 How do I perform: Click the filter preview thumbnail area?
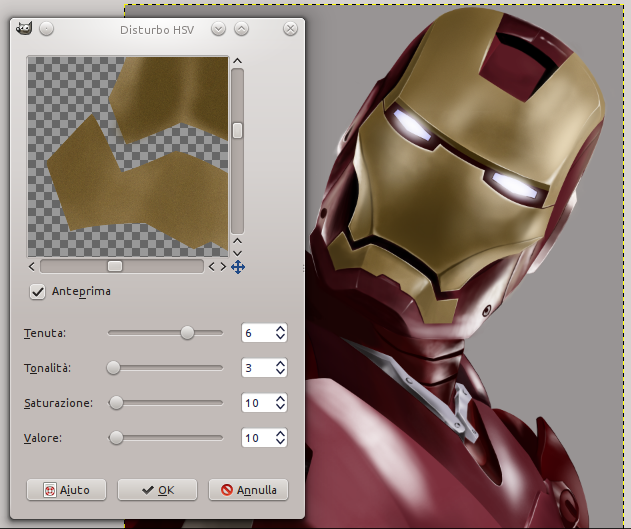[x=128, y=156]
